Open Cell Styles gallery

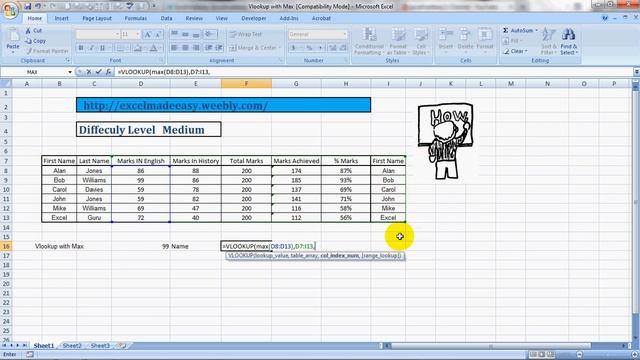coord(420,41)
